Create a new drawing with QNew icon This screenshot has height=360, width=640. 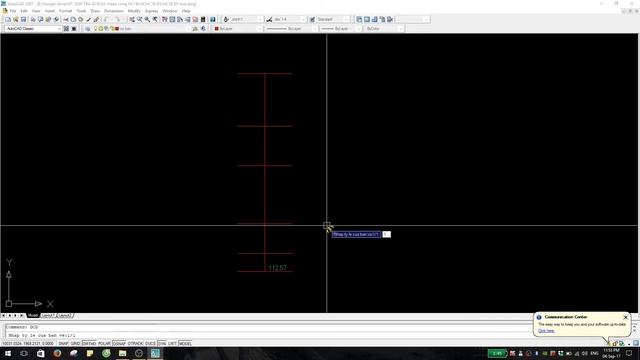coord(8,19)
